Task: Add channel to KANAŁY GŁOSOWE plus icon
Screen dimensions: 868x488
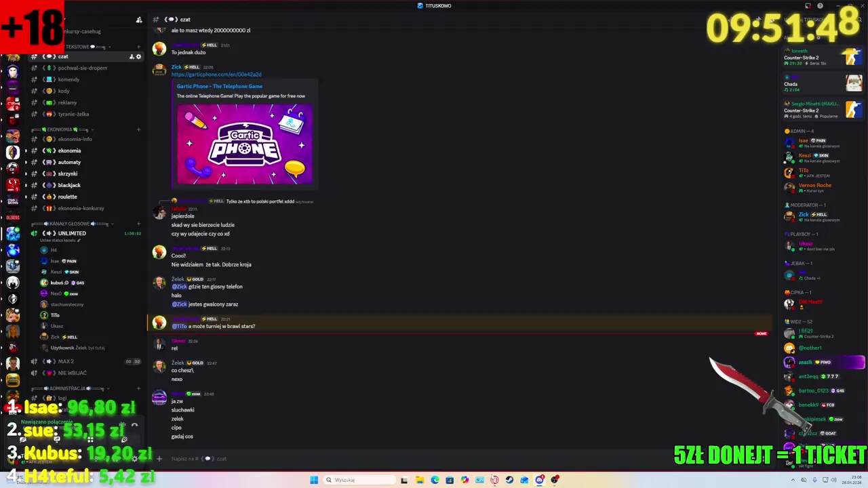Action: [x=138, y=224]
